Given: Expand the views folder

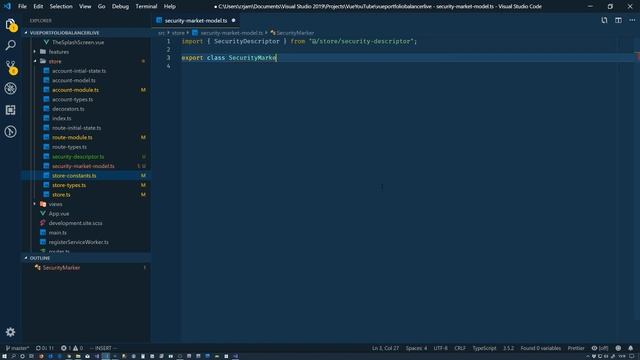Looking at the screenshot, I should 56,204.
